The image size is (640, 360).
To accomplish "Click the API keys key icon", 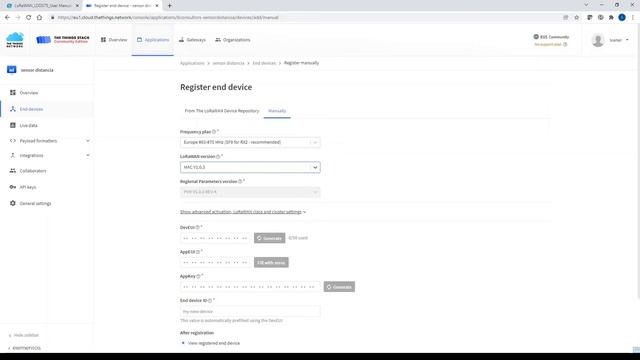I will pos(13,187).
